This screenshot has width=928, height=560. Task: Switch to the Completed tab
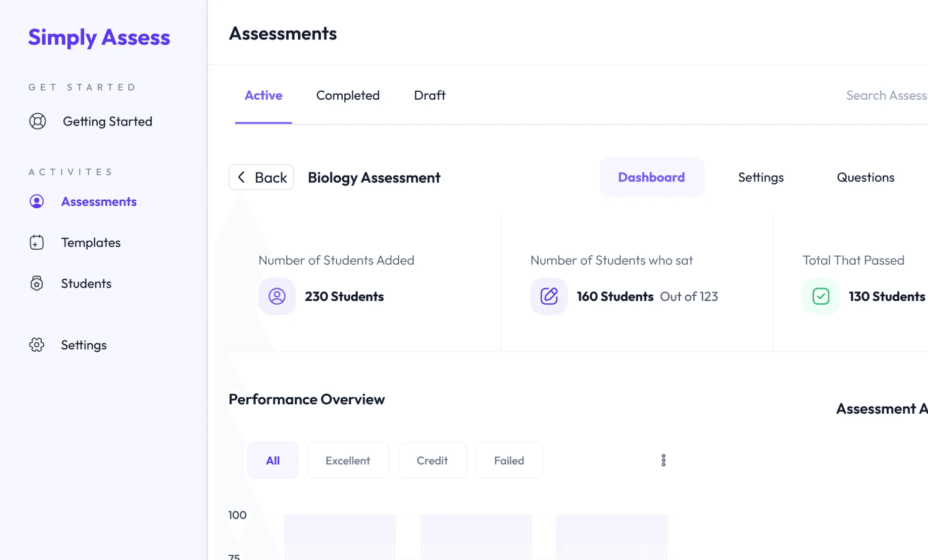pyautogui.click(x=347, y=95)
